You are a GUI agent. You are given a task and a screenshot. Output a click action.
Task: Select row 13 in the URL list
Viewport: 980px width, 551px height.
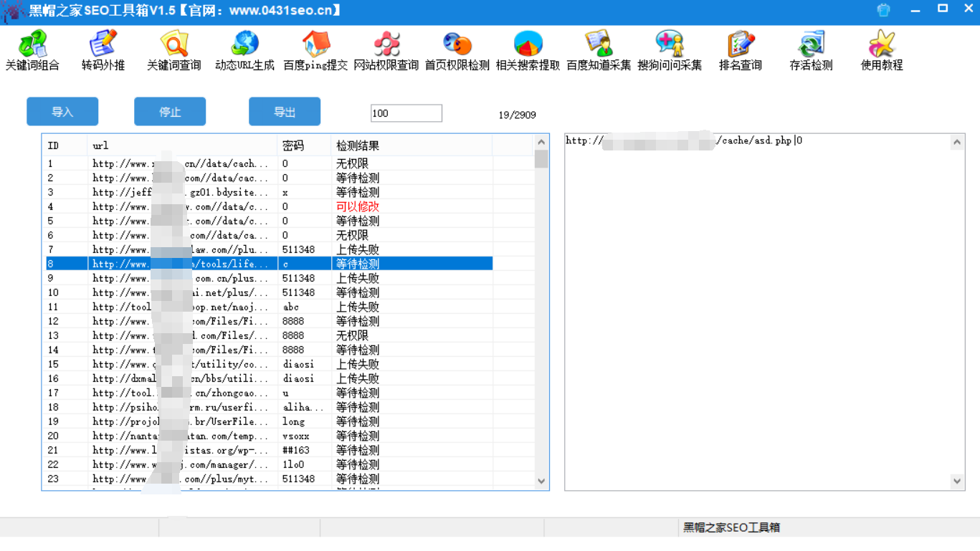(269, 335)
